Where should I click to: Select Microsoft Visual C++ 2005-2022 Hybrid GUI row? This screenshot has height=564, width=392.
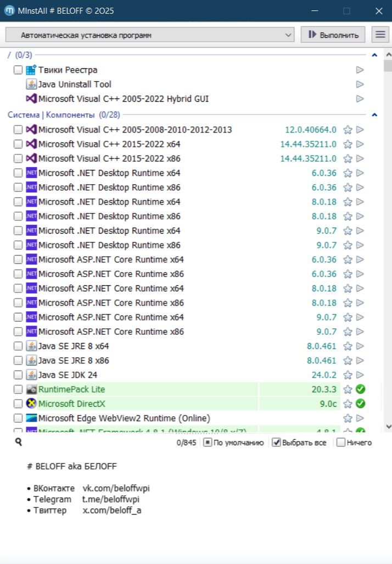coord(123,98)
